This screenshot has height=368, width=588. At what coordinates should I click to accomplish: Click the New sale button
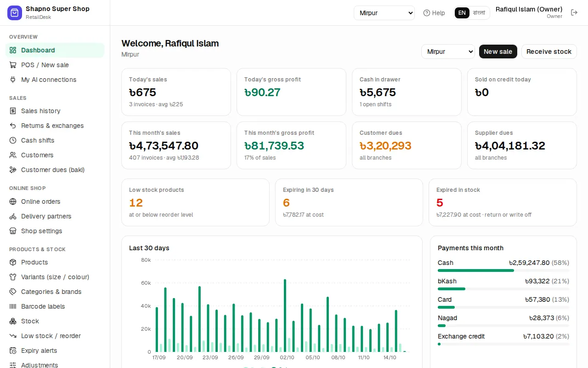click(x=498, y=52)
